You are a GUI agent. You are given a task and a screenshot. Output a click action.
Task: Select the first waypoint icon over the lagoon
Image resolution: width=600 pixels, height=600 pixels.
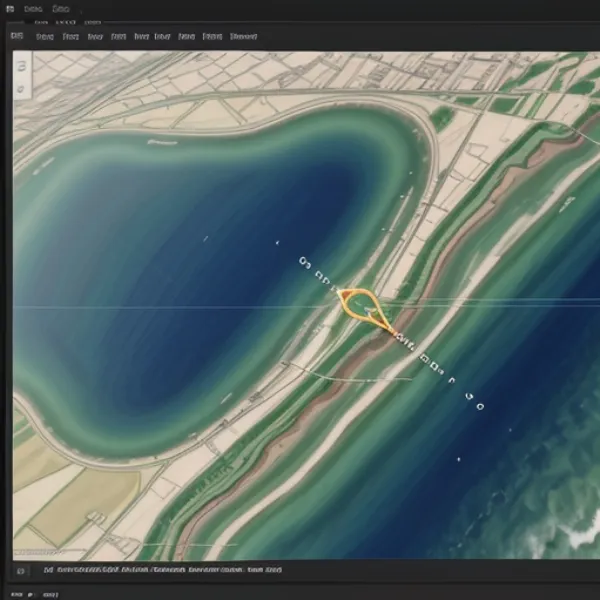point(302,262)
